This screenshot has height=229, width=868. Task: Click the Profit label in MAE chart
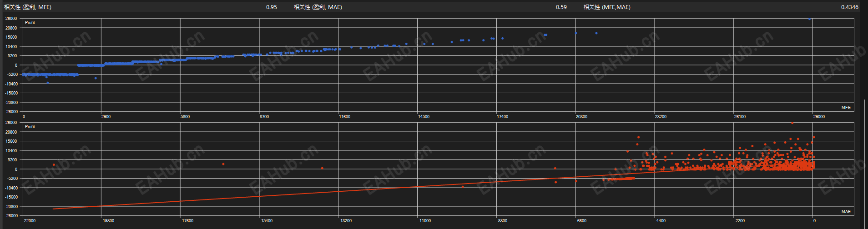click(x=30, y=127)
